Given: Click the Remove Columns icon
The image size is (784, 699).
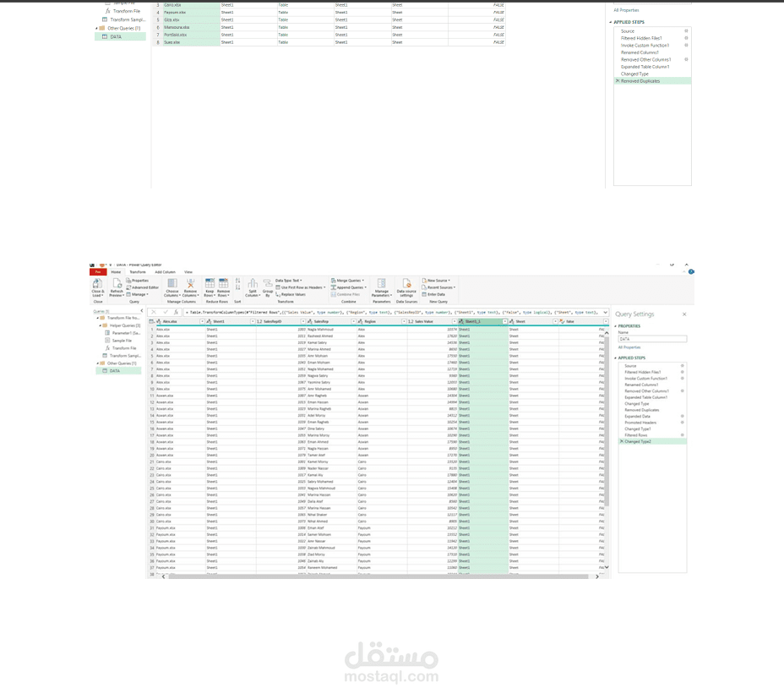Looking at the screenshot, I should (x=190, y=283).
